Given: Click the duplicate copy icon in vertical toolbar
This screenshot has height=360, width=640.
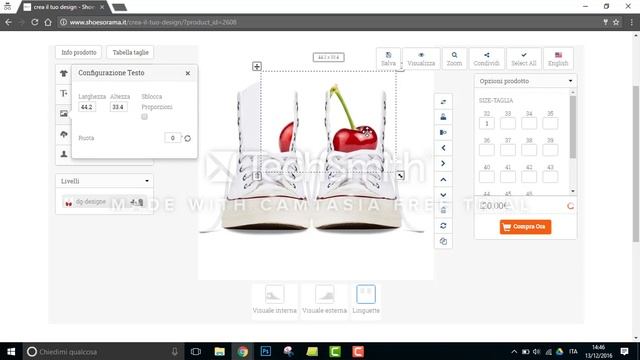Looking at the screenshot, I should pyautogui.click(x=443, y=241).
